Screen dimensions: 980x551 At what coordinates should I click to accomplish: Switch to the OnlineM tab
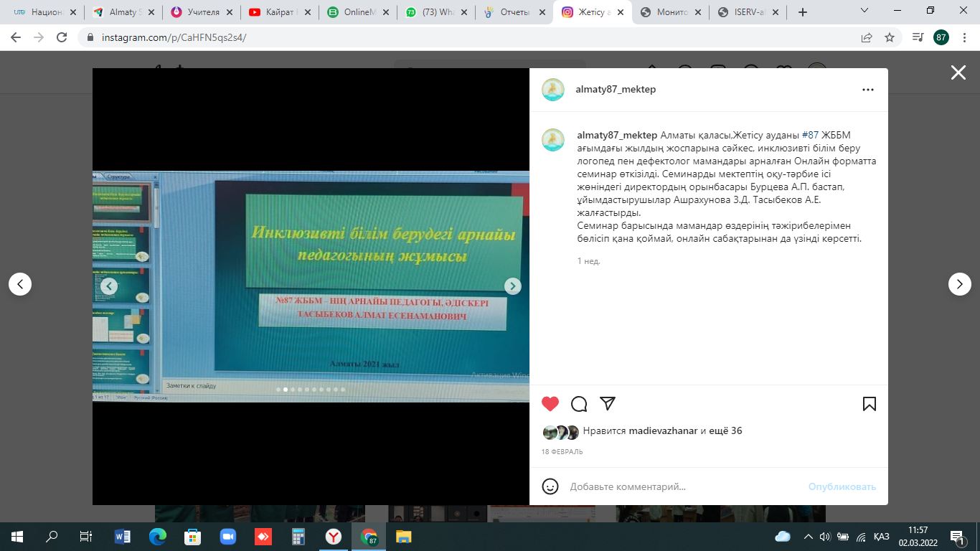tap(358, 12)
